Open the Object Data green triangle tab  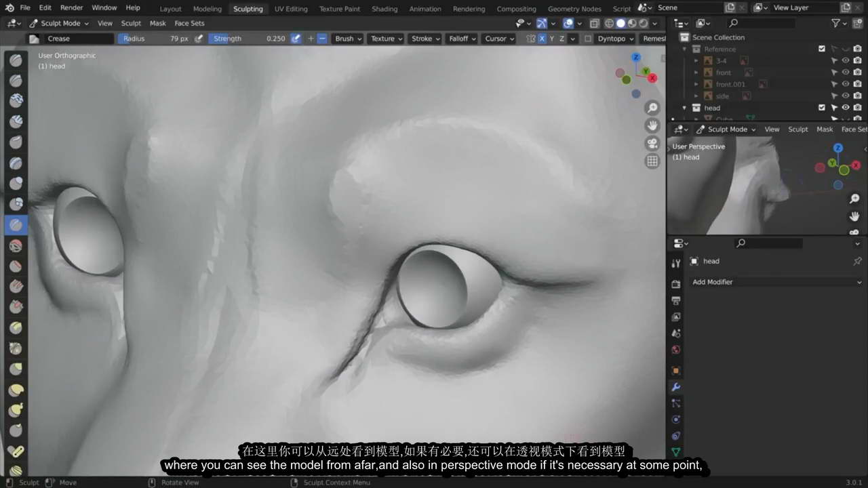[675, 452]
